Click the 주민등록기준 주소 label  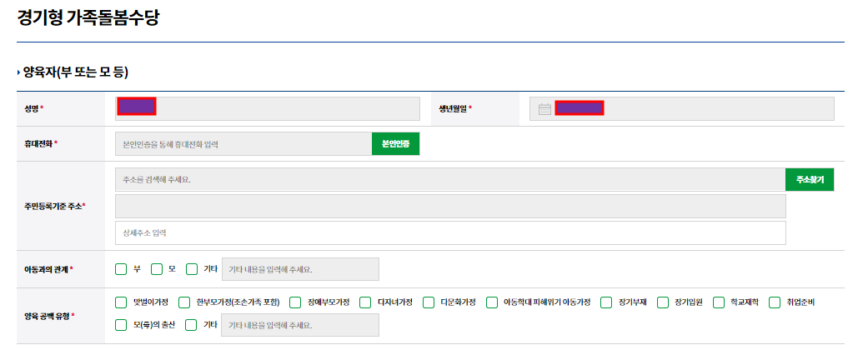click(55, 206)
